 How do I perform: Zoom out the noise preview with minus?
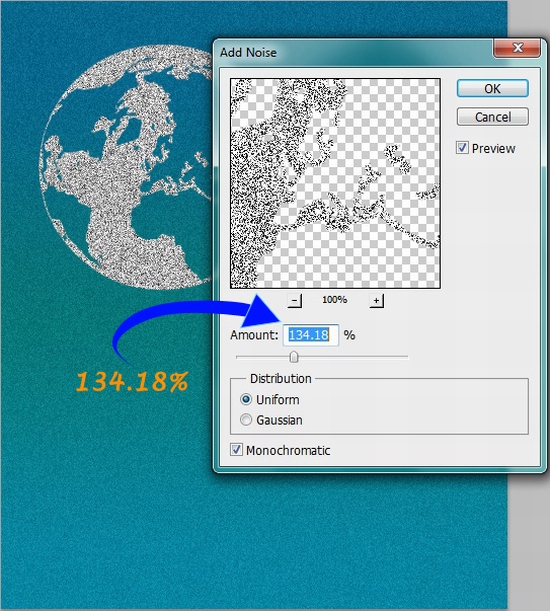pyautogui.click(x=294, y=300)
